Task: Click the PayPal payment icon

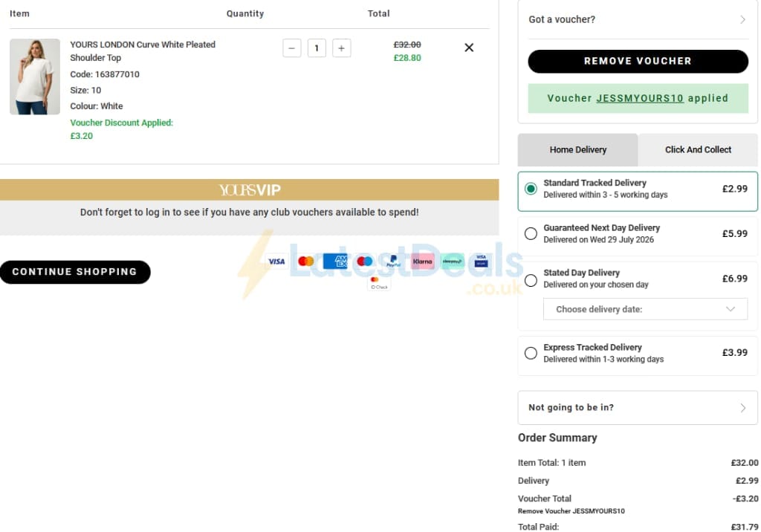Action: [394, 262]
